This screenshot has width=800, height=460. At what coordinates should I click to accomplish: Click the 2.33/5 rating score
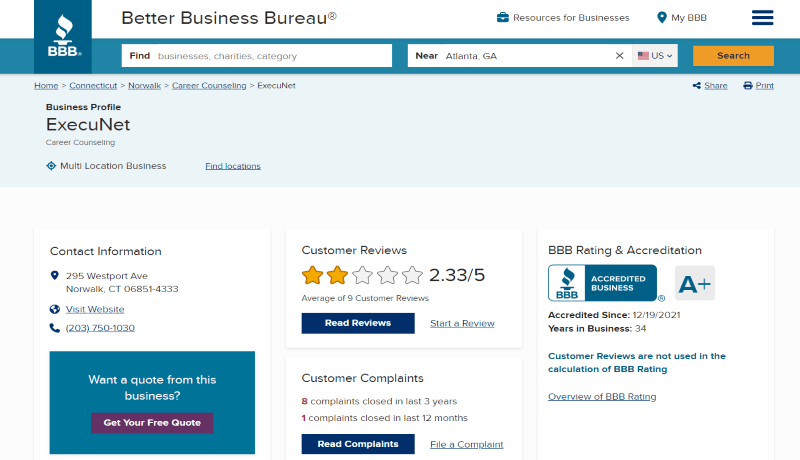[457, 275]
